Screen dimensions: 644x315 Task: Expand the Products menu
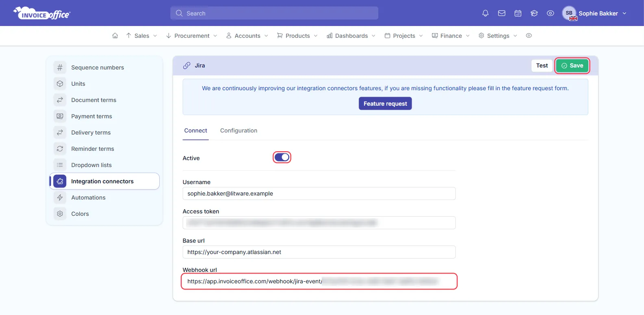(x=297, y=36)
